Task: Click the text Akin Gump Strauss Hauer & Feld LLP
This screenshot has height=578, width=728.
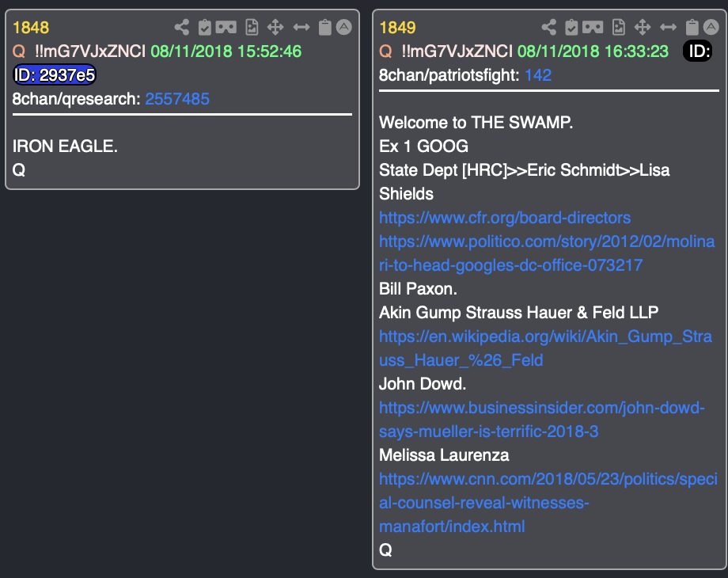Action: click(518, 313)
